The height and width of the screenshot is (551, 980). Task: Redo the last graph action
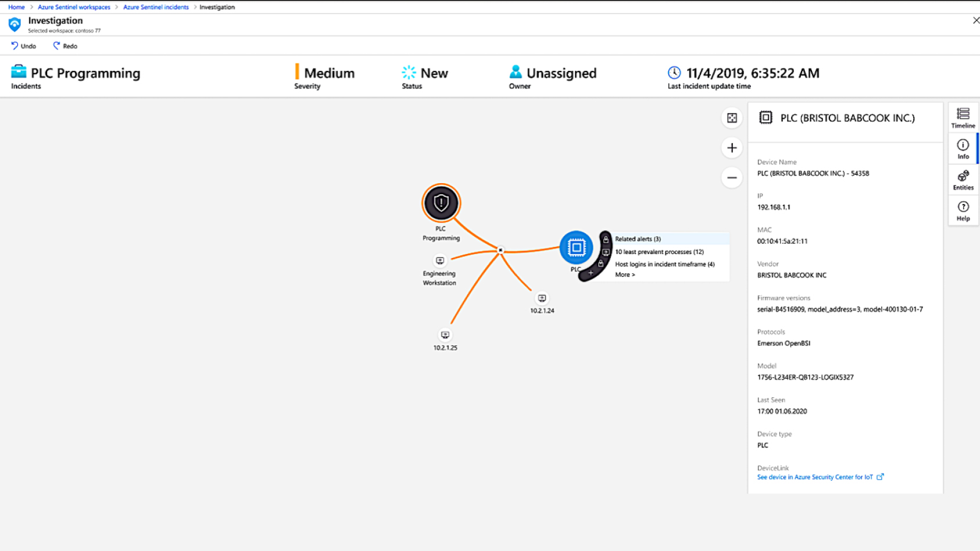point(65,46)
